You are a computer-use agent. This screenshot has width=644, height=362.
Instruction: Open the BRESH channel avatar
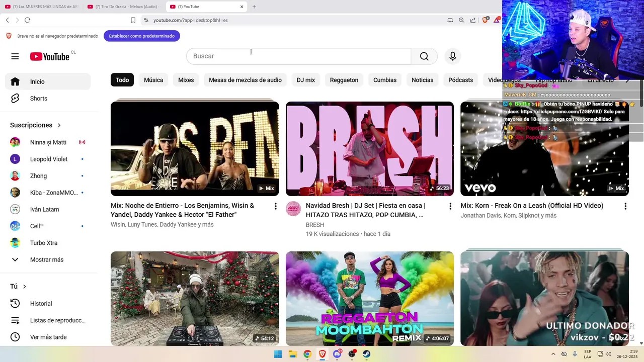point(293,209)
